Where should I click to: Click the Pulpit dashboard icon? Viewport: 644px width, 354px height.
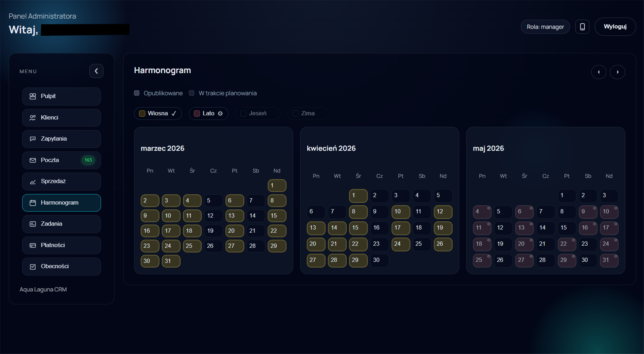33,96
